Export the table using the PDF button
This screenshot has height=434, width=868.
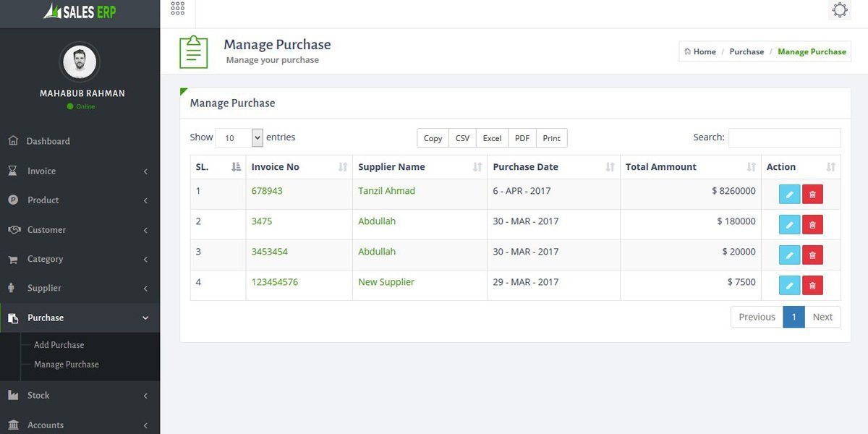click(x=522, y=138)
